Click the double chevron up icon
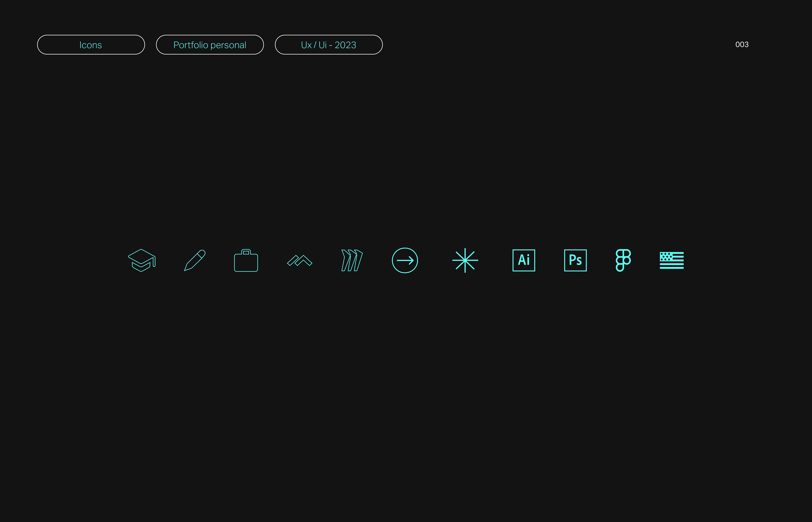Viewport: 812px width, 522px height. tap(299, 261)
